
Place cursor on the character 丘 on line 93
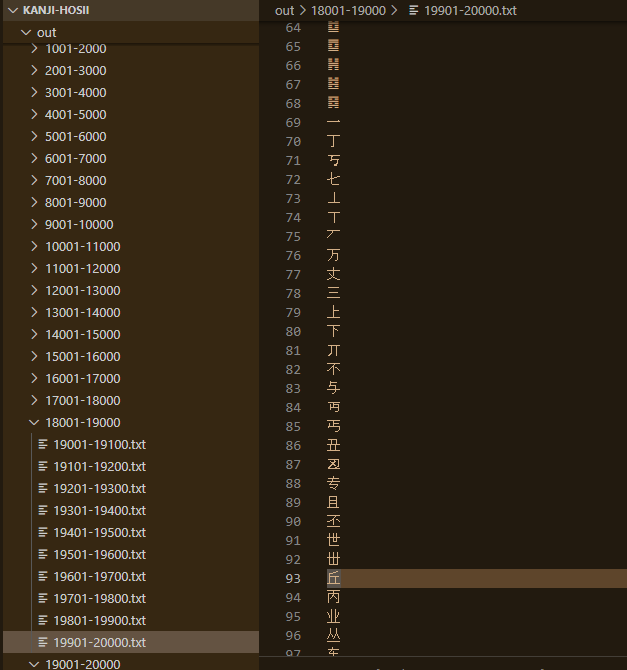click(x=333, y=579)
